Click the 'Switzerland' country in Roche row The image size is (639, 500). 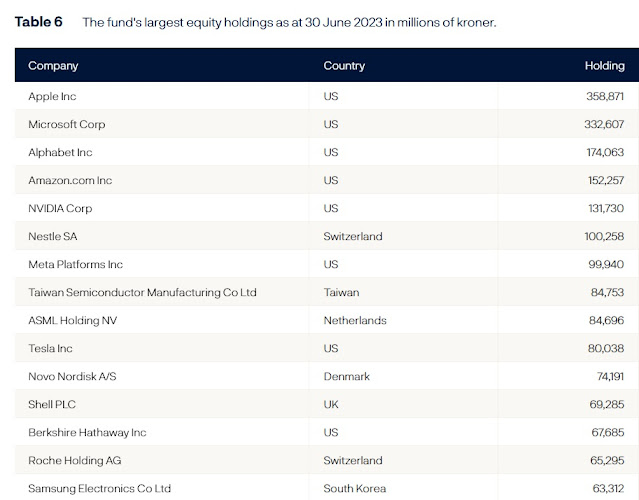coord(353,460)
